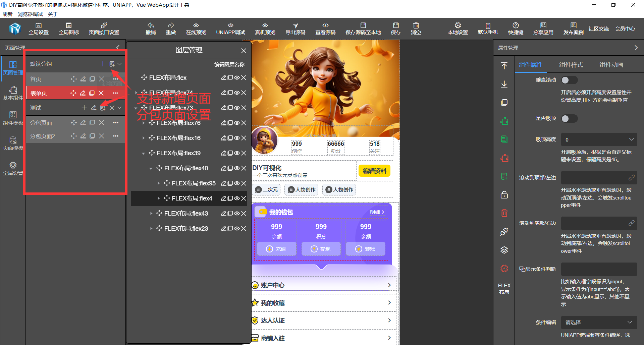Expand the FLEX布局:flex43 tree node

pos(151,214)
